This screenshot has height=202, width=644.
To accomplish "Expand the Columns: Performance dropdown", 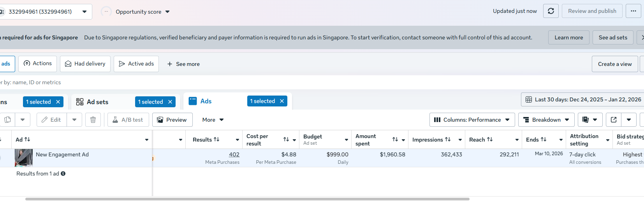I will [x=472, y=120].
